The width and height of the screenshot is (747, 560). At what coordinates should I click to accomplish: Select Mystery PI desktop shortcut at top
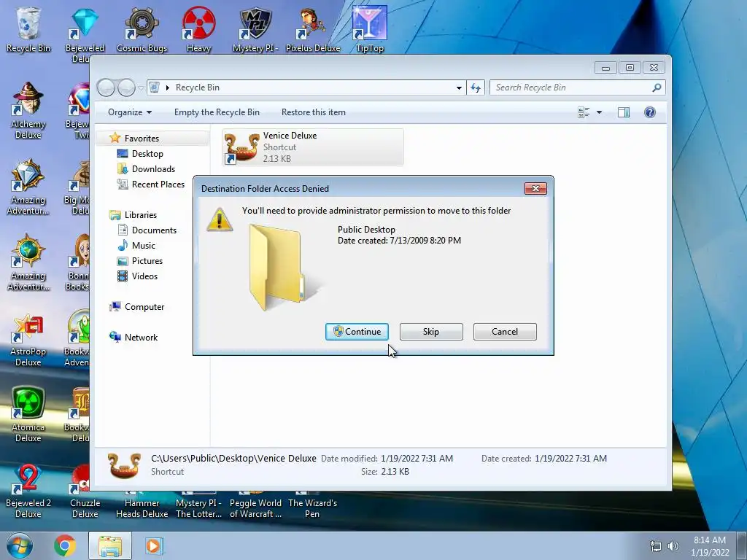click(x=255, y=29)
